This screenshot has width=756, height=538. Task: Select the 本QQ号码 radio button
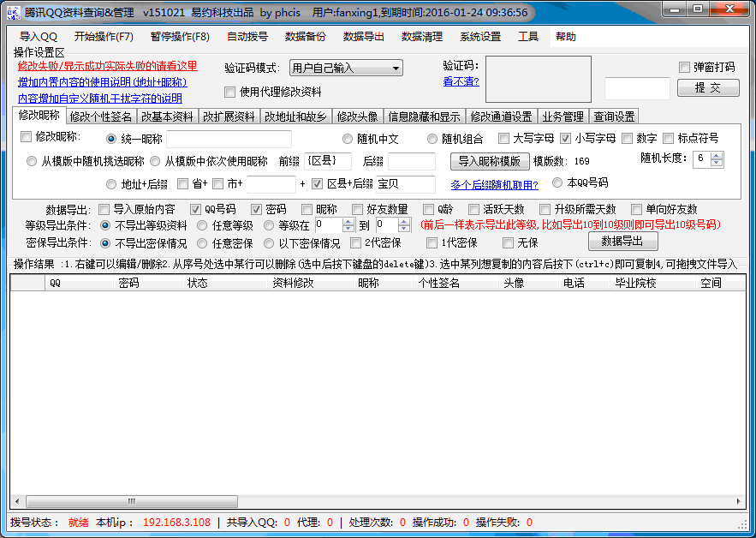[557, 182]
